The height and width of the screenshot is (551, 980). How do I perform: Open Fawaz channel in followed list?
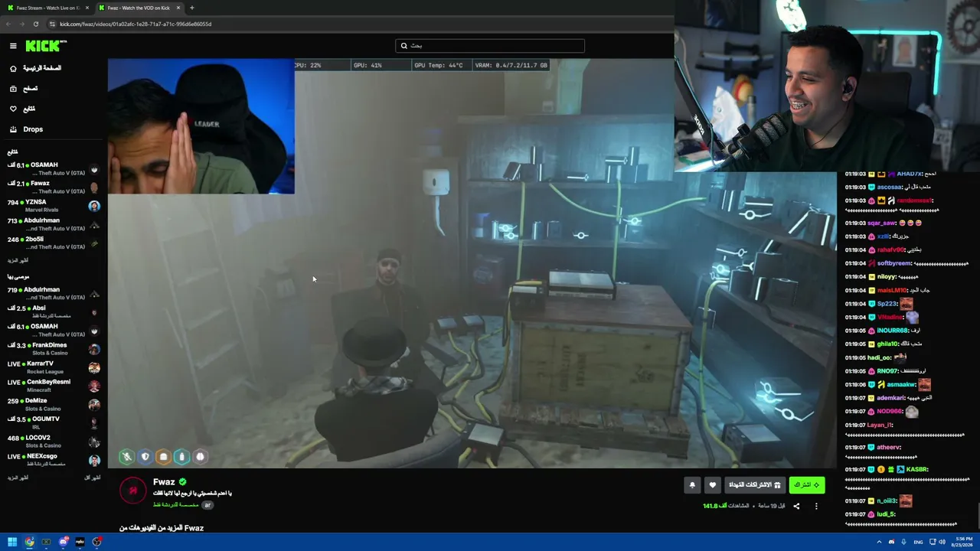54,187
